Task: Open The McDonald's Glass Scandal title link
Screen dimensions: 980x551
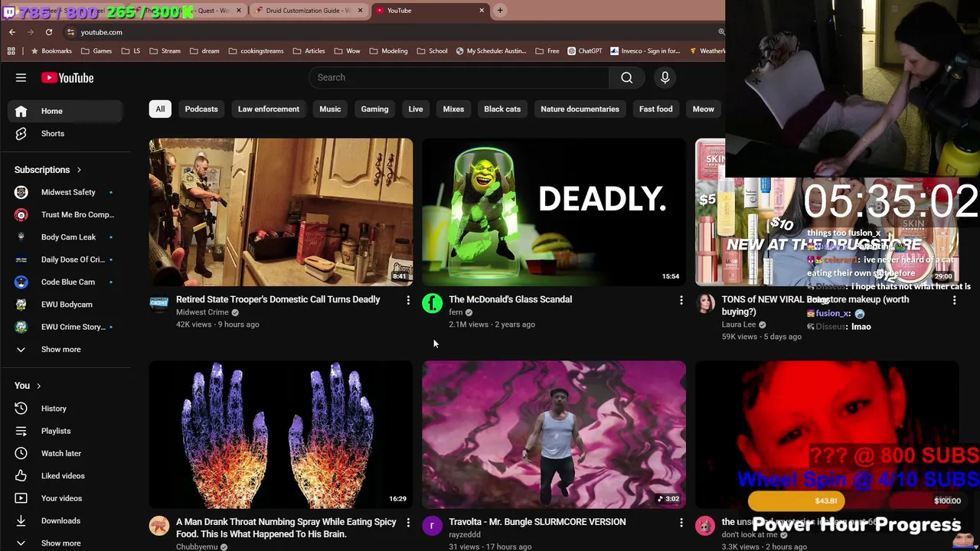Action: pos(510,299)
